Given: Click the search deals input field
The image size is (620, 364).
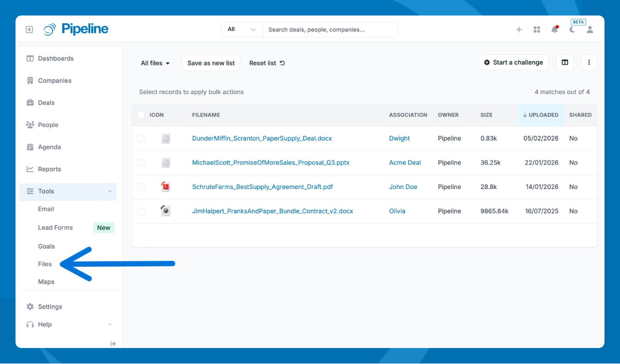Looking at the screenshot, I should pos(330,30).
